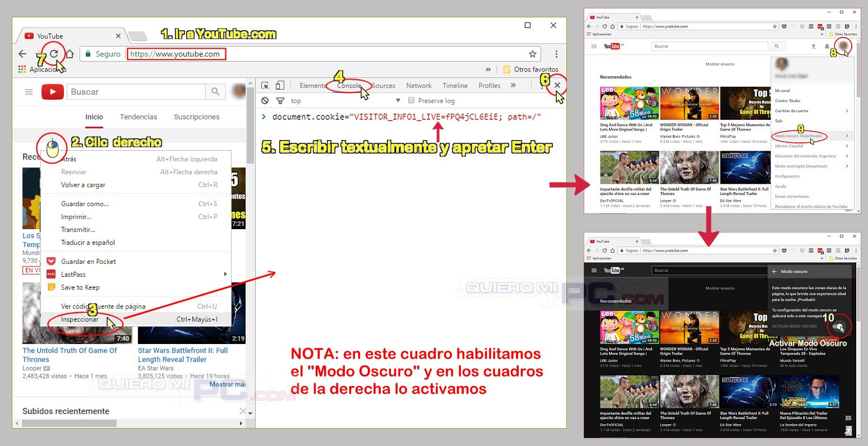Click the Pocket extension icon in the account-menu window

pyautogui.click(x=784, y=26)
